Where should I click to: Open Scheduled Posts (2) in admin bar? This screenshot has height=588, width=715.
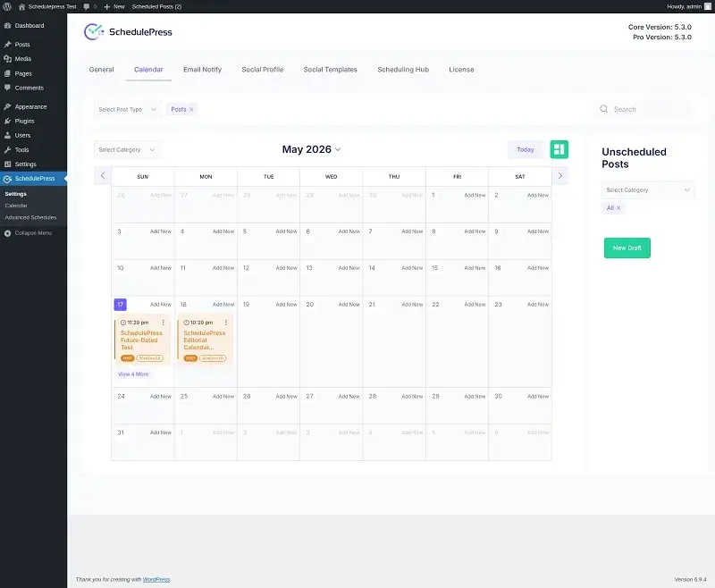click(157, 6)
